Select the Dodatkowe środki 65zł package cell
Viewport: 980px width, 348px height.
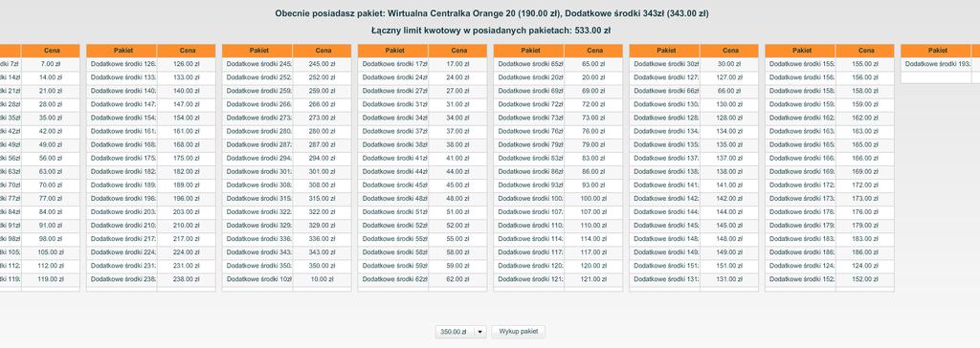[528, 64]
